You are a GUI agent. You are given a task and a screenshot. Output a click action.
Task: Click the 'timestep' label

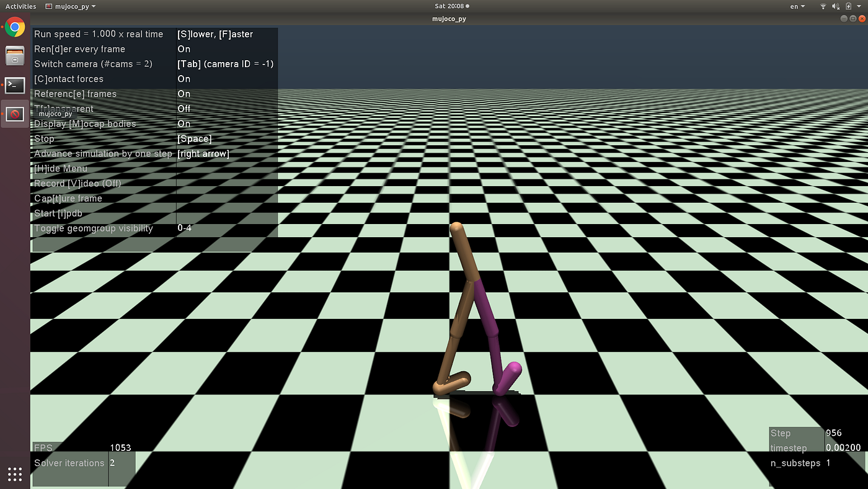click(x=789, y=448)
